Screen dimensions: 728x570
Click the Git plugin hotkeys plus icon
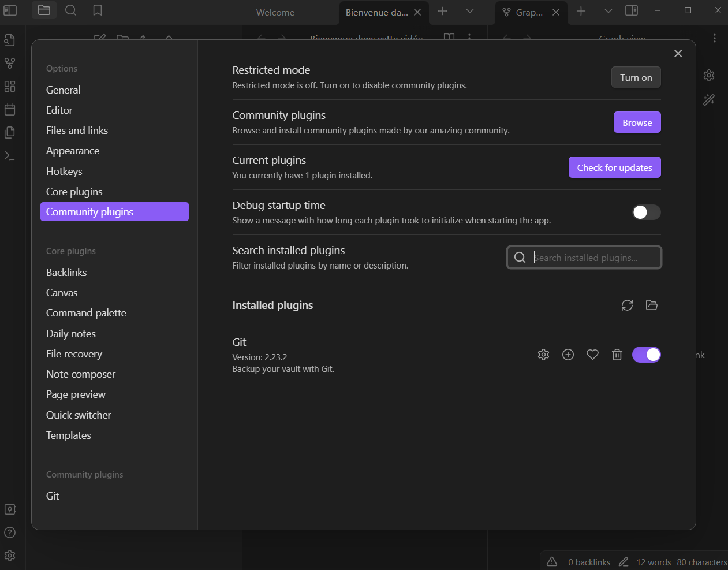point(568,355)
